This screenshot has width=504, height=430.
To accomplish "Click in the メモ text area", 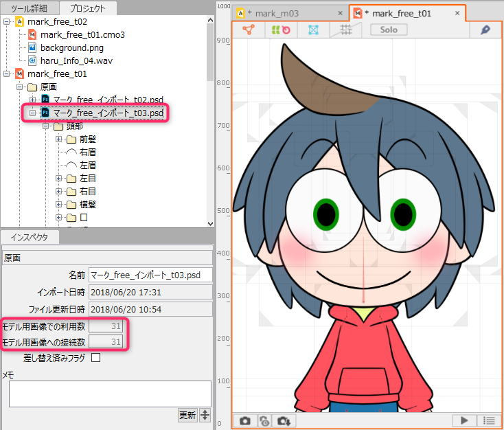I will tap(110, 394).
